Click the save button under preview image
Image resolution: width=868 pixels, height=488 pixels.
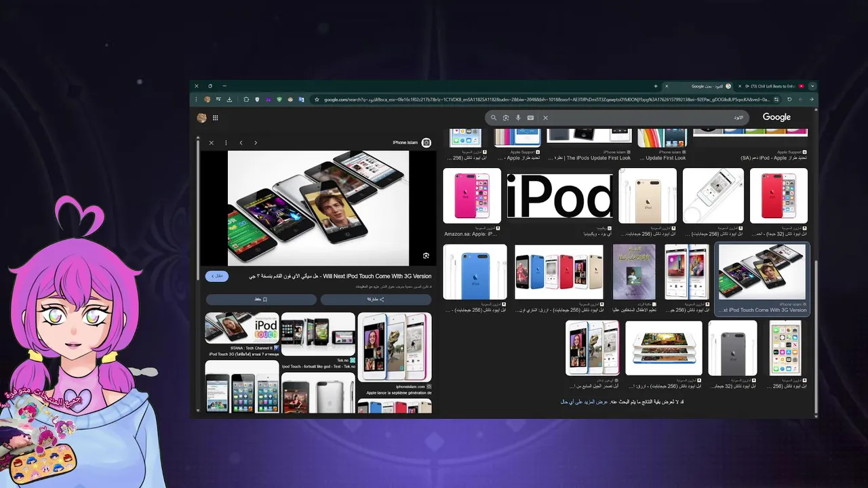(261, 299)
